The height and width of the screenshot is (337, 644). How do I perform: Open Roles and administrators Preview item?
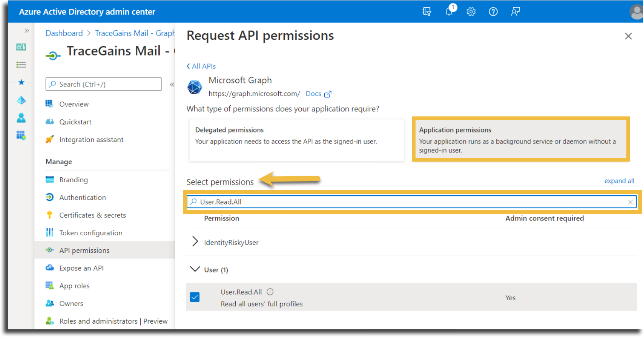[113, 321]
